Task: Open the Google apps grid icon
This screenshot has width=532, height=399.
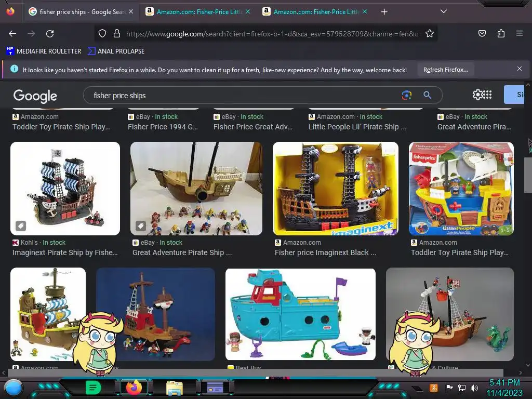Action: 487,95
